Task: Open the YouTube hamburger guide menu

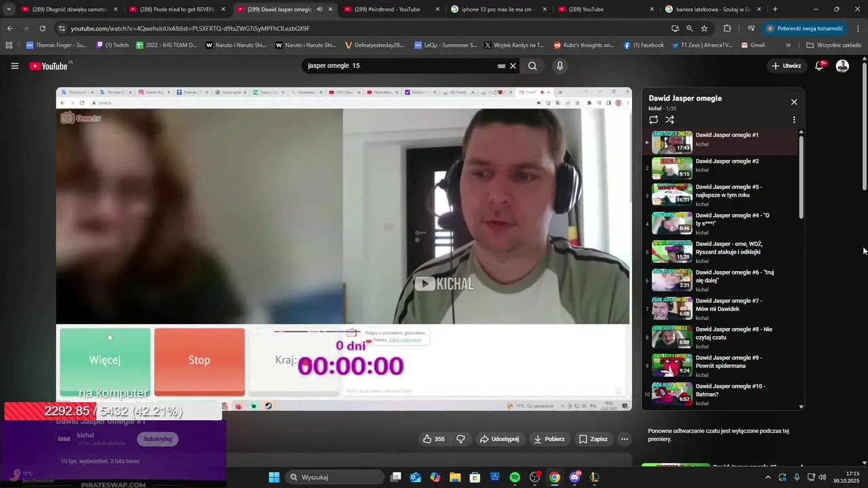Action: click(14, 66)
